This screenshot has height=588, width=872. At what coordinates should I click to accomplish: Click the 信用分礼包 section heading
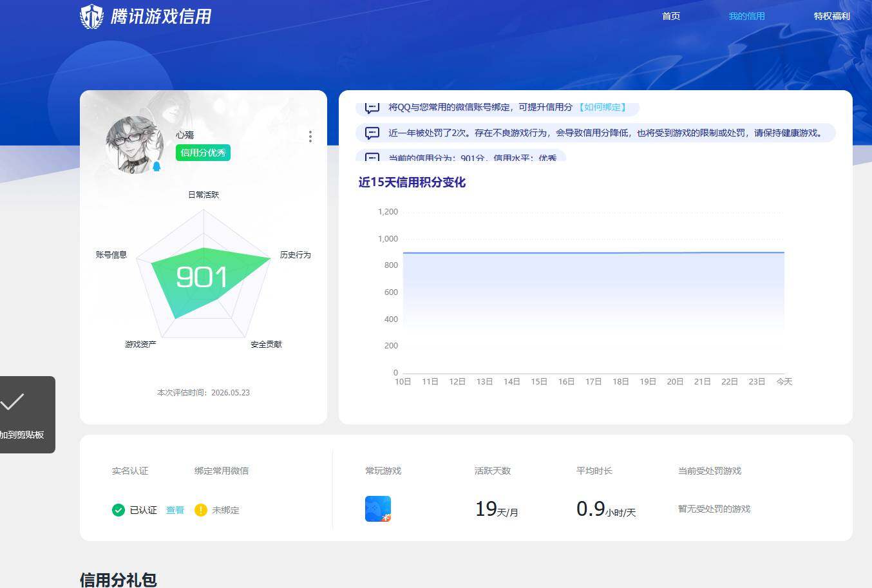click(118, 580)
